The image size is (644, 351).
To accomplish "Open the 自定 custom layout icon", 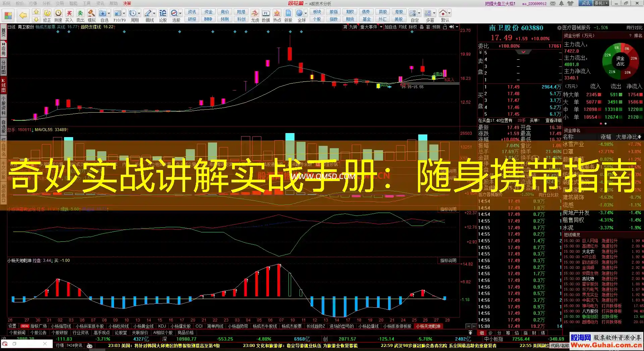I will (x=413, y=13).
